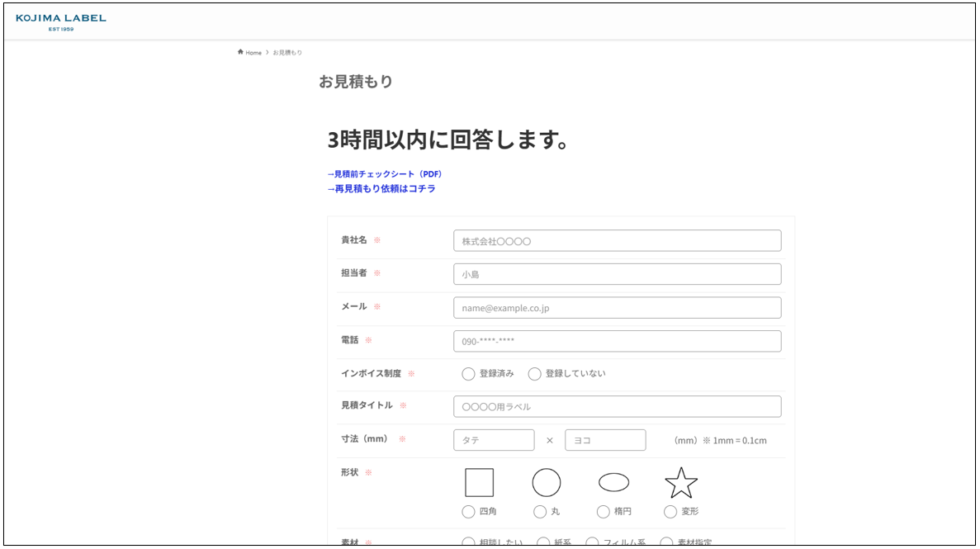The width and height of the screenshot is (980, 549).
Task: Open the 見積前チェックシート (PDF) link
Action: [385, 174]
